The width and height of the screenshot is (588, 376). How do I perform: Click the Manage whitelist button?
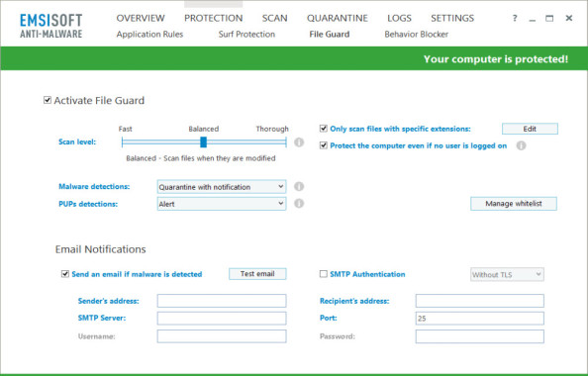(x=514, y=204)
